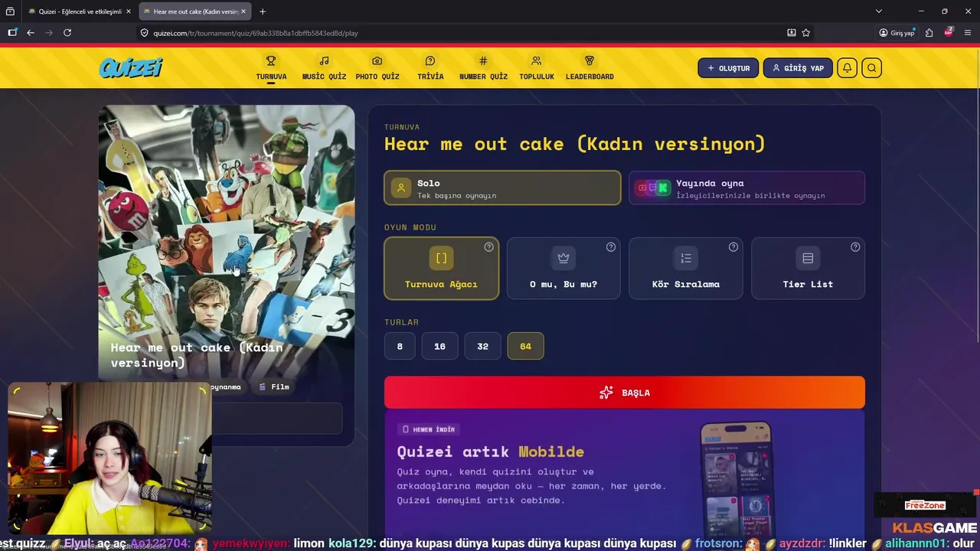Close the Hear me out cake tab
The width and height of the screenshot is (980, 551).
pyautogui.click(x=243, y=11)
